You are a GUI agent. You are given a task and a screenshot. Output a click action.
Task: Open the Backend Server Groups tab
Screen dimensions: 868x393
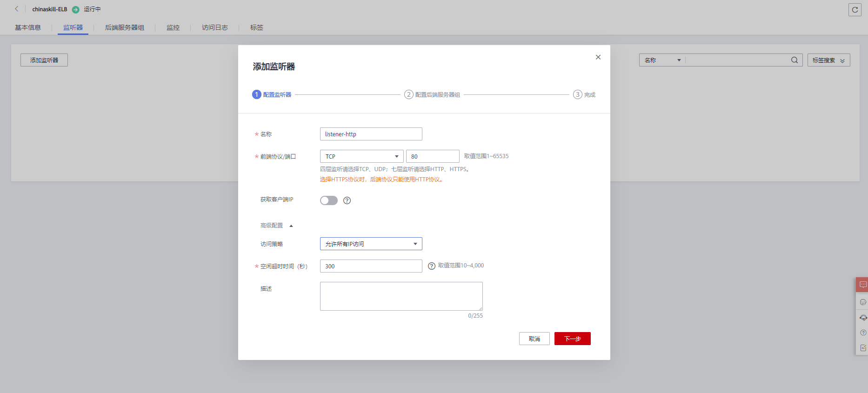click(125, 27)
